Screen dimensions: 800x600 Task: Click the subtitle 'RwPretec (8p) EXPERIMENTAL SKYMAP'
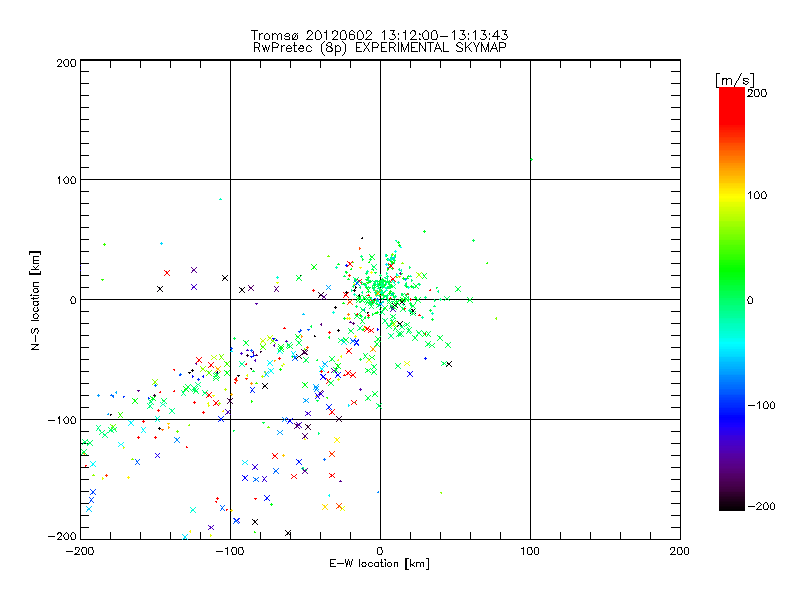(380, 48)
